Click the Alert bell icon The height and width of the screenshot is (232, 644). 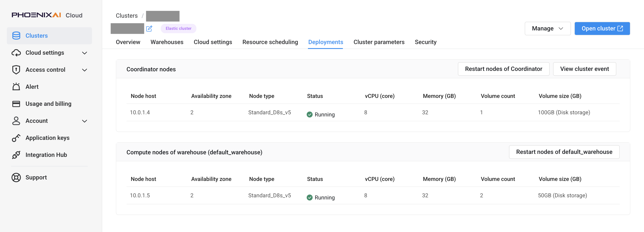pos(16,87)
